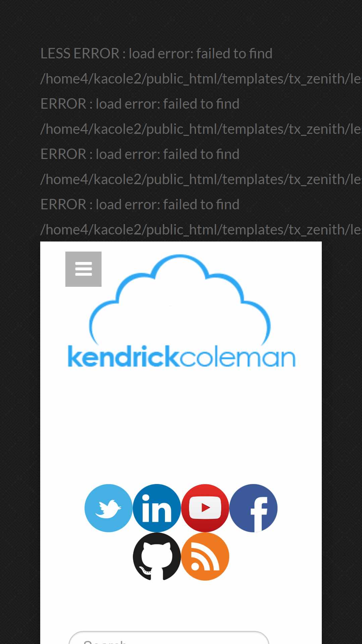Click the thin 'coleman' word in logo
The width and height of the screenshot is (362, 644).
click(238, 358)
